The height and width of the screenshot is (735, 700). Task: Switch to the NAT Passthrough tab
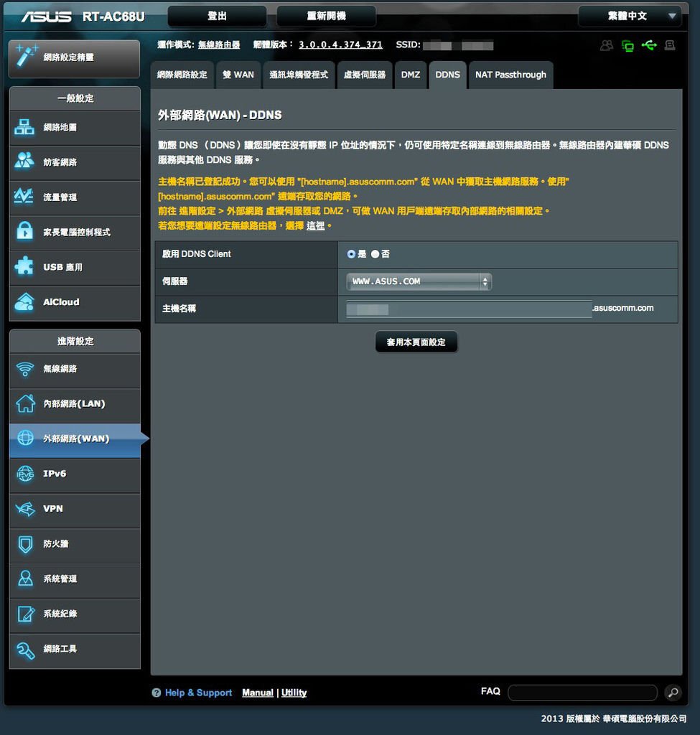tap(510, 75)
